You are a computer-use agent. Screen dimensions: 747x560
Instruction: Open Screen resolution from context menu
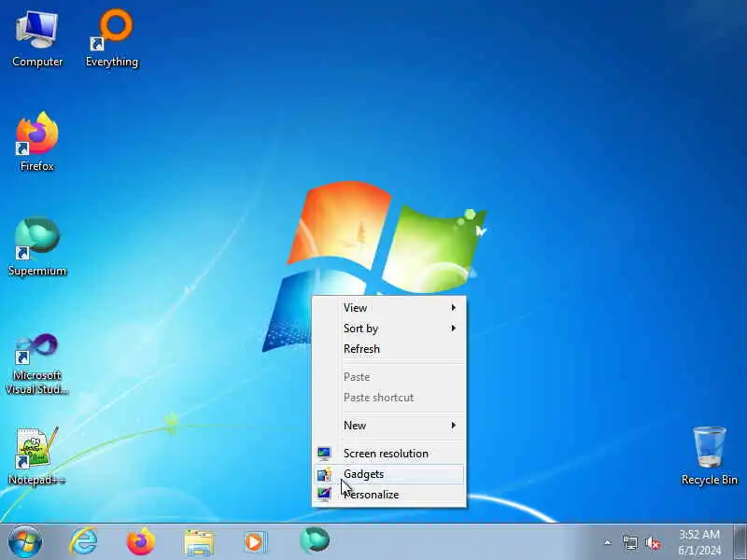tap(388, 454)
